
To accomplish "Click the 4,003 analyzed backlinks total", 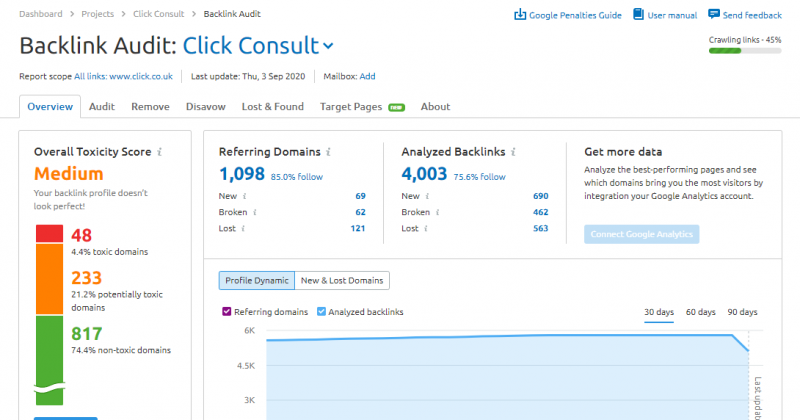I will point(424,174).
